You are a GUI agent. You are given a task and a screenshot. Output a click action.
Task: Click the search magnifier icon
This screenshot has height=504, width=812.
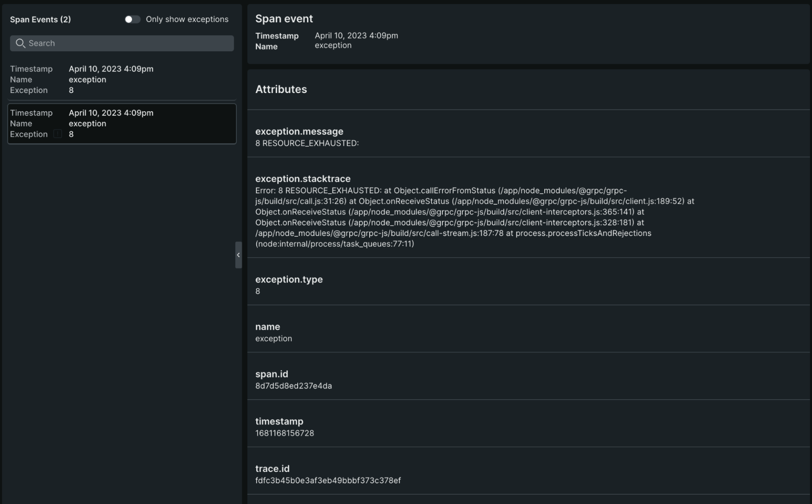(x=20, y=43)
